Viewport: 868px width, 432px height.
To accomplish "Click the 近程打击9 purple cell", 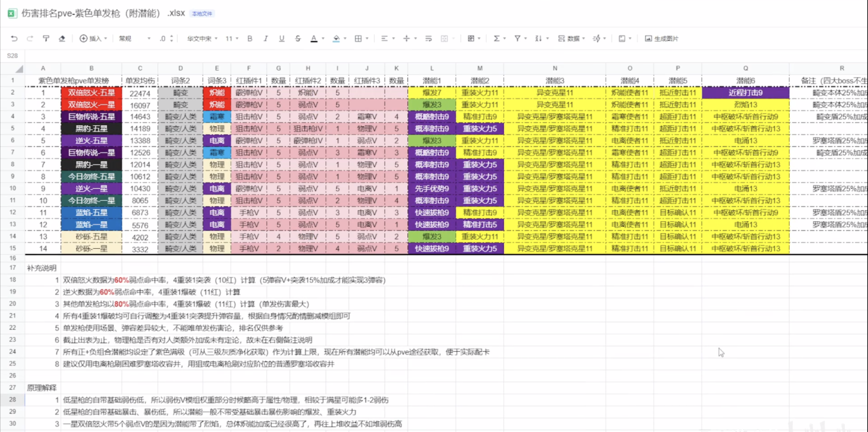I will (x=745, y=93).
